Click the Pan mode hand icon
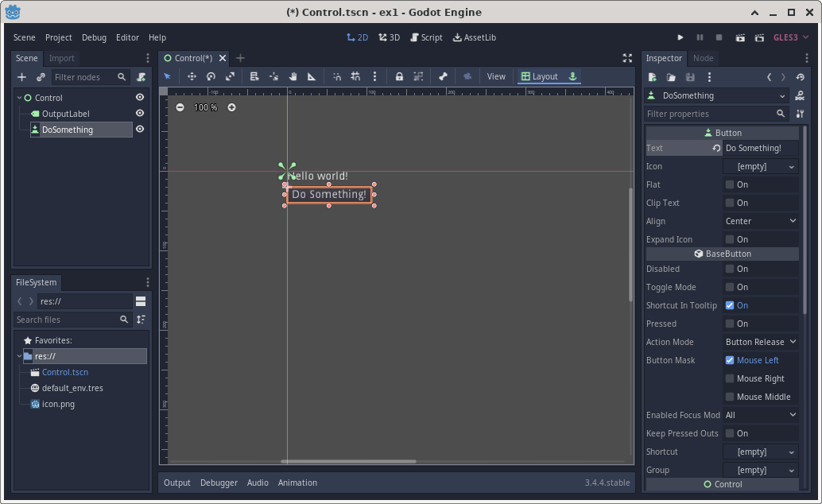822x504 pixels. pyautogui.click(x=293, y=76)
